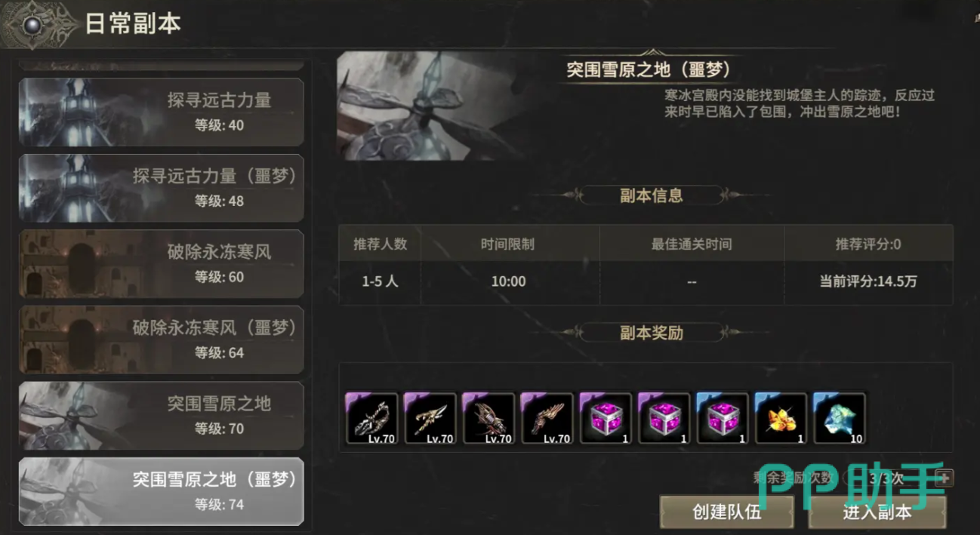Select dungeon 探寻远古力量（噩梦） level 48
Image resolution: width=980 pixels, height=535 pixels.
pos(161,188)
